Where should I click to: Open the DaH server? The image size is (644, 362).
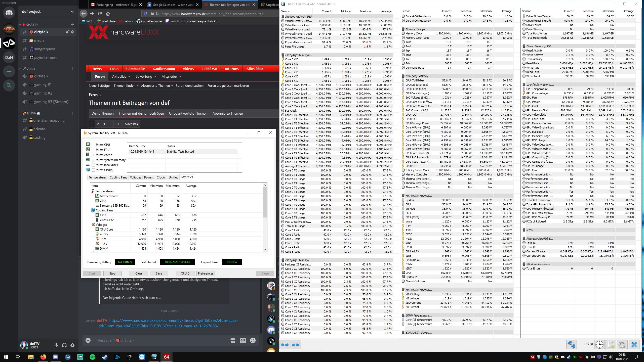9,57
